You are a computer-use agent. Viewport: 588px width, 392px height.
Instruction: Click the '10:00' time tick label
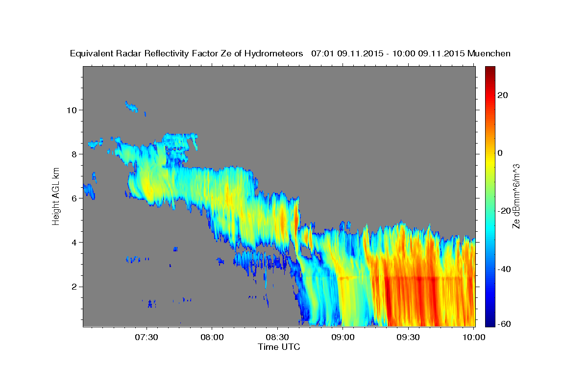[x=474, y=338]
